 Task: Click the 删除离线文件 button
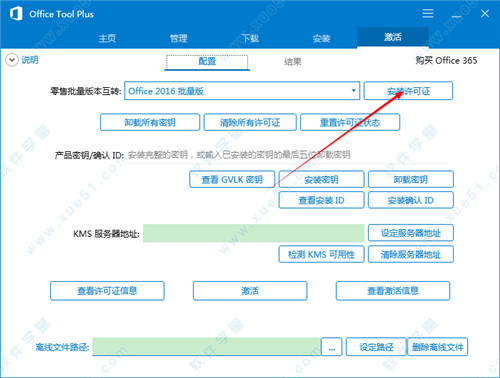coord(438,347)
